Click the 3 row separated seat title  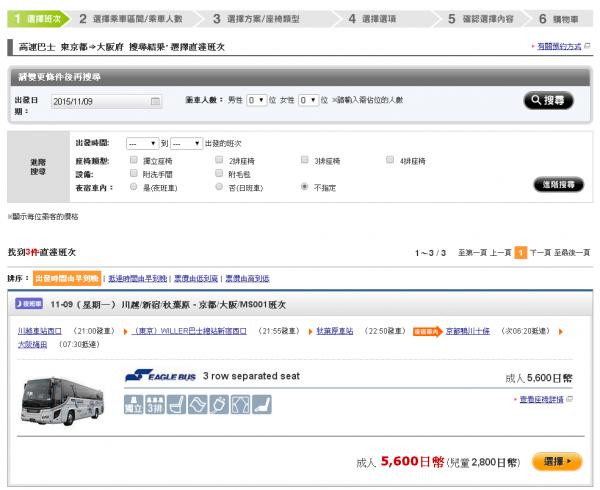251,376
